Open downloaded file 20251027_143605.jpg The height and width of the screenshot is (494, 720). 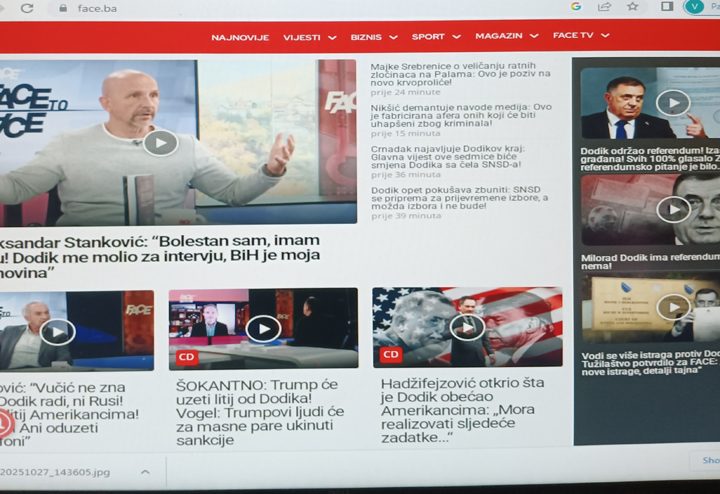pyautogui.click(x=55, y=472)
